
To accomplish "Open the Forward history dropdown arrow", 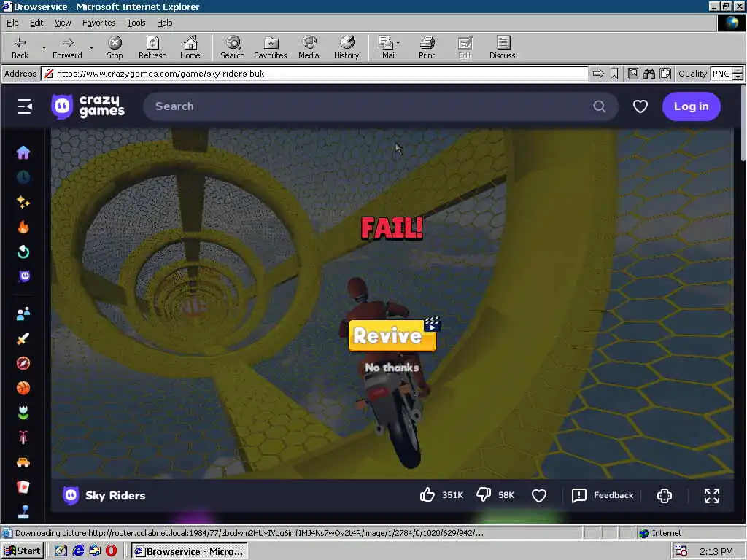I will (x=91, y=47).
